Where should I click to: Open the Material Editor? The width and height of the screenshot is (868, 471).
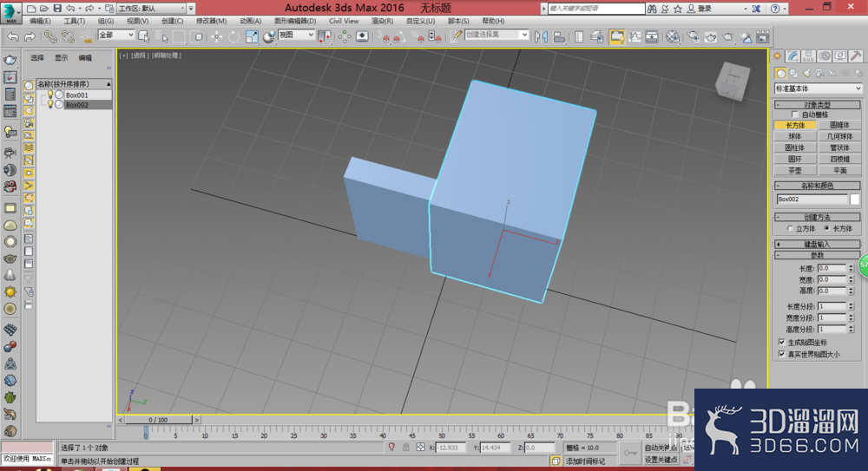[x=673, y=36]
